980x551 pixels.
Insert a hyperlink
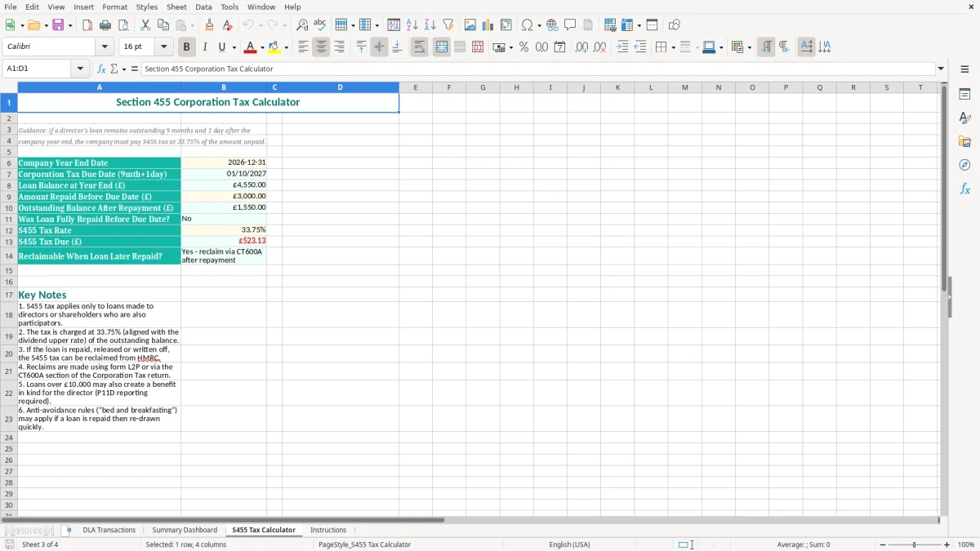tap(552, 25)
